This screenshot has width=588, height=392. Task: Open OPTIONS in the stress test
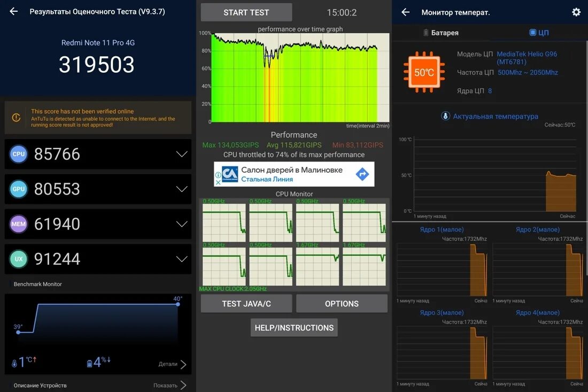(342, 303)
